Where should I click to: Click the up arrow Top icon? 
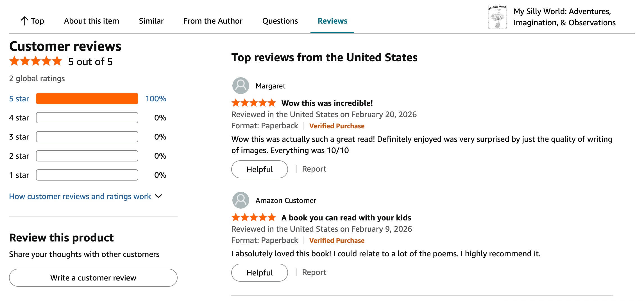(x=25, y=21)
